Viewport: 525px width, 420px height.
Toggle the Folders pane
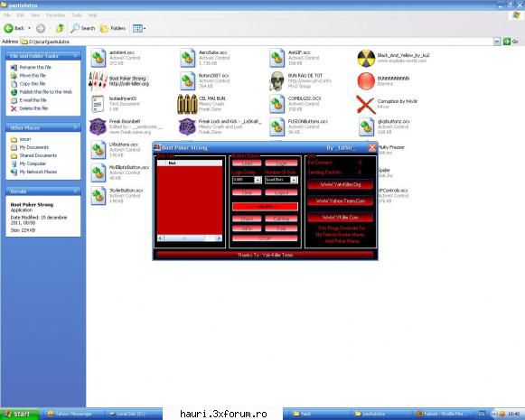(113, 28)
